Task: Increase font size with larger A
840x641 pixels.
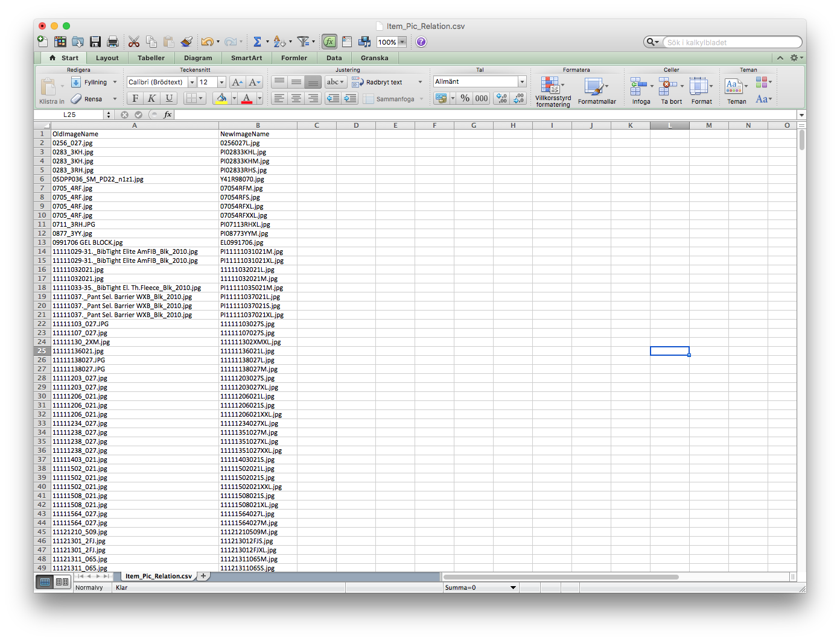Action: (238, 82)
